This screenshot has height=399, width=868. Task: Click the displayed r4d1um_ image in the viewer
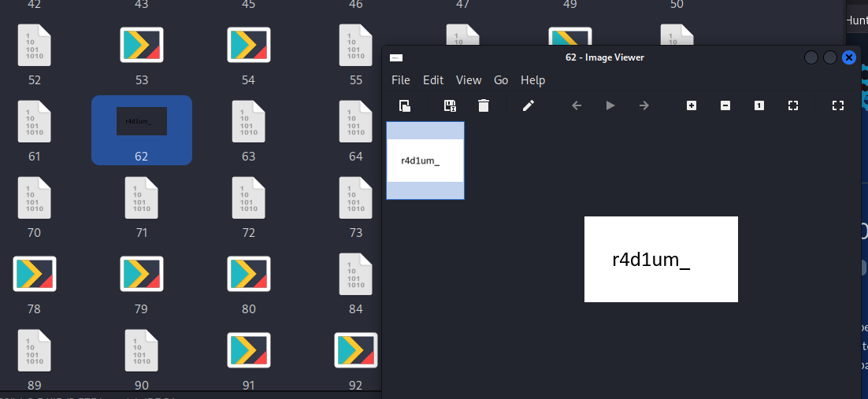tap(661, 259)
